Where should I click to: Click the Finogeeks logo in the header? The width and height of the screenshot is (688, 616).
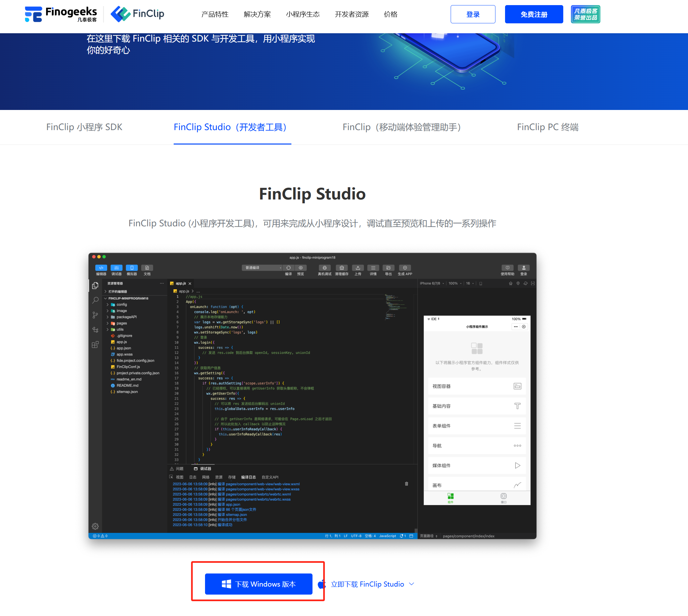pyautogui.click(x=61, y=14)
